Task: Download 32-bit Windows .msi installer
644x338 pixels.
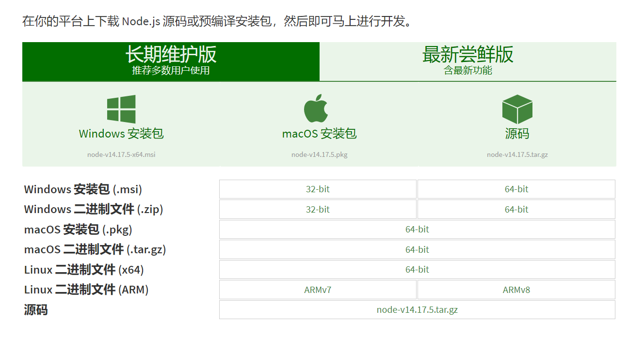Action: coord(318,189)
